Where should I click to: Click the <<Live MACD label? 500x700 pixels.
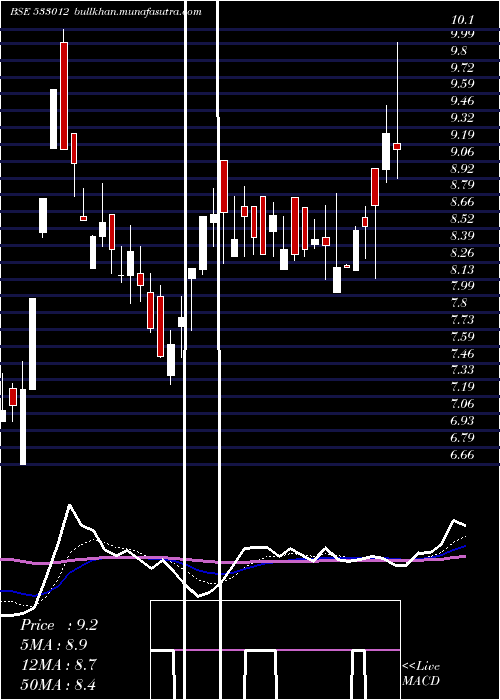point(421,674)
